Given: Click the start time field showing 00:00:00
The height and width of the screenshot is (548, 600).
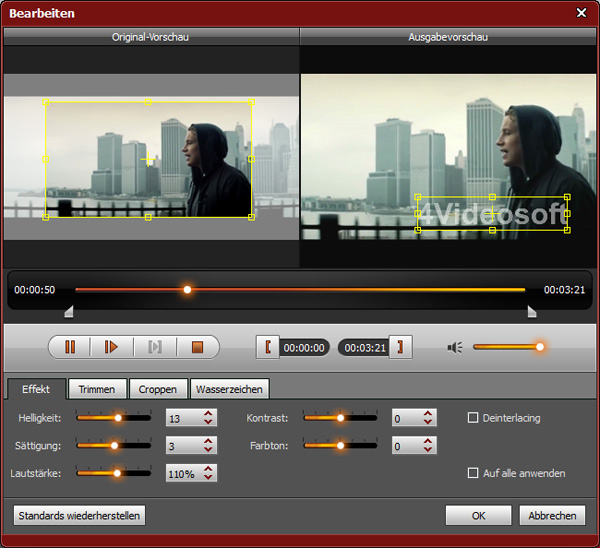Looking at the screenshot, I should click(304, 348).
